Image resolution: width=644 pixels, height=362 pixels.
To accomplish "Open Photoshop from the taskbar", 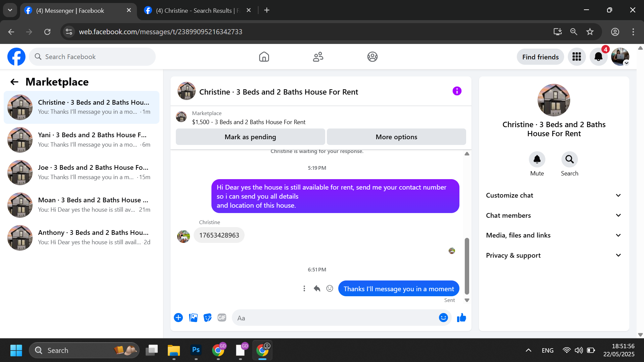I will tap(196, 350).
